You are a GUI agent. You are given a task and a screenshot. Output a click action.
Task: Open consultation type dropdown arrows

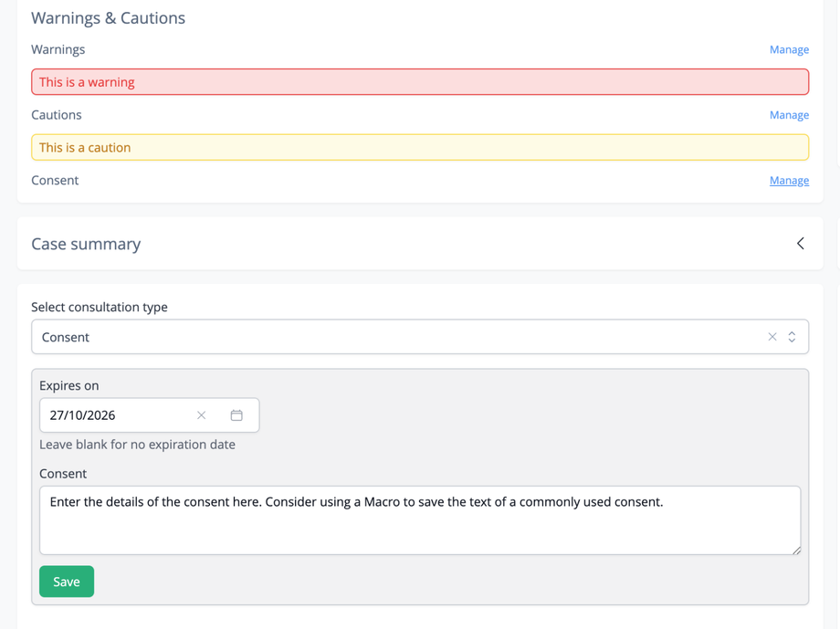[x=793, y=337]
